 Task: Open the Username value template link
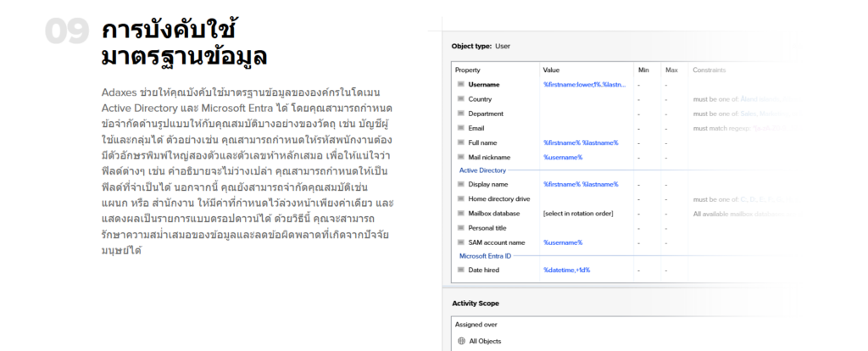click(583, 85)
